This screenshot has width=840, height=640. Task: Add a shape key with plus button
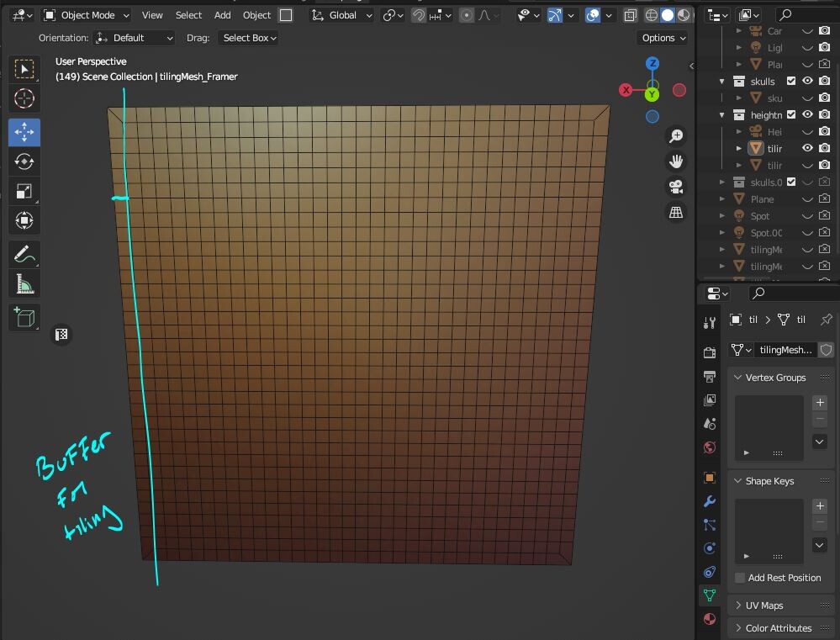pos(819,505)
